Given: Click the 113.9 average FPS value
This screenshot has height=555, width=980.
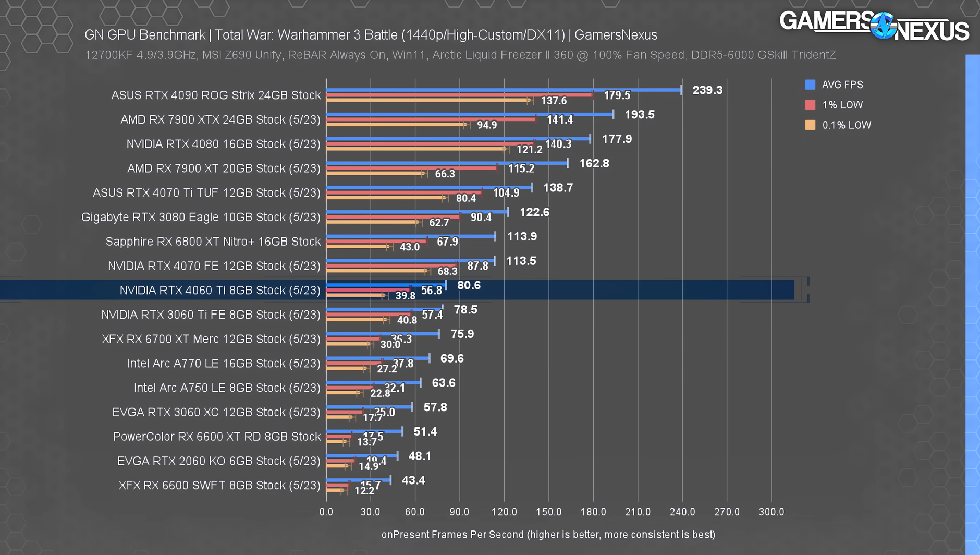Looking at the screenshot, I should [x=522, y=237].
